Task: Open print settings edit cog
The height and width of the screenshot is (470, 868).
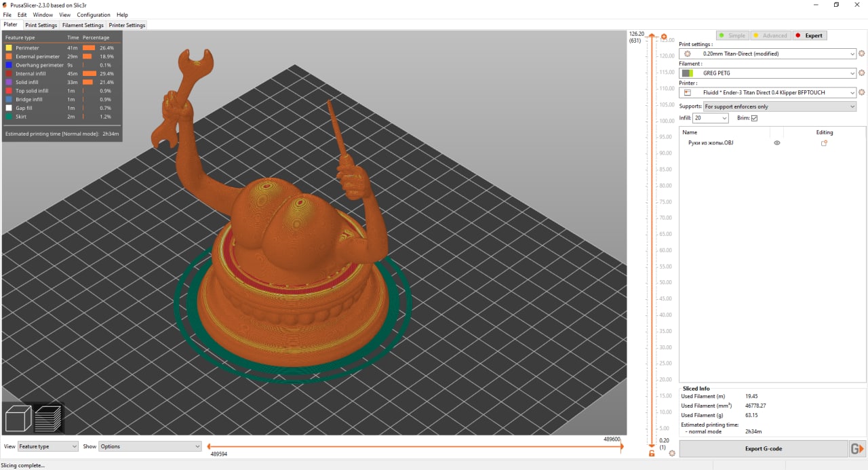Action: [x=862, y=54]
